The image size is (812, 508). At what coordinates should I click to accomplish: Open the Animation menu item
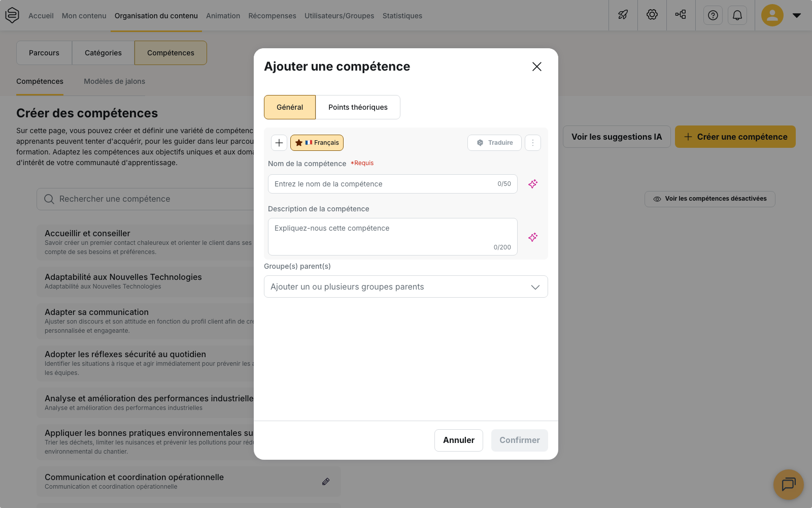tap(223, 16)
